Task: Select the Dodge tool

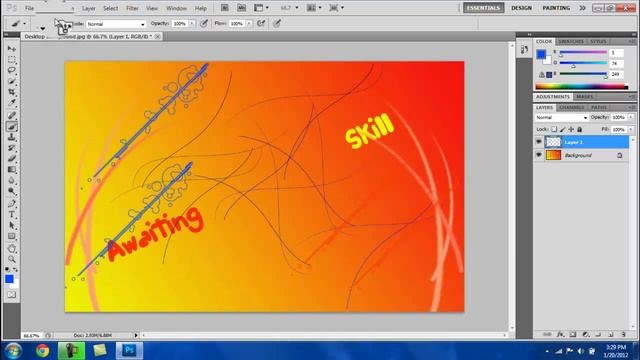Action: point(11,191)
